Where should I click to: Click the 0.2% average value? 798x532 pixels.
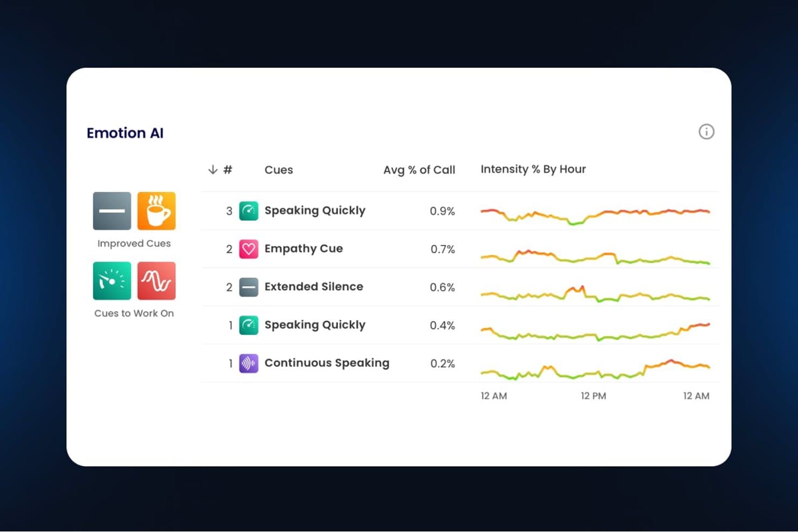click(443, 364)
